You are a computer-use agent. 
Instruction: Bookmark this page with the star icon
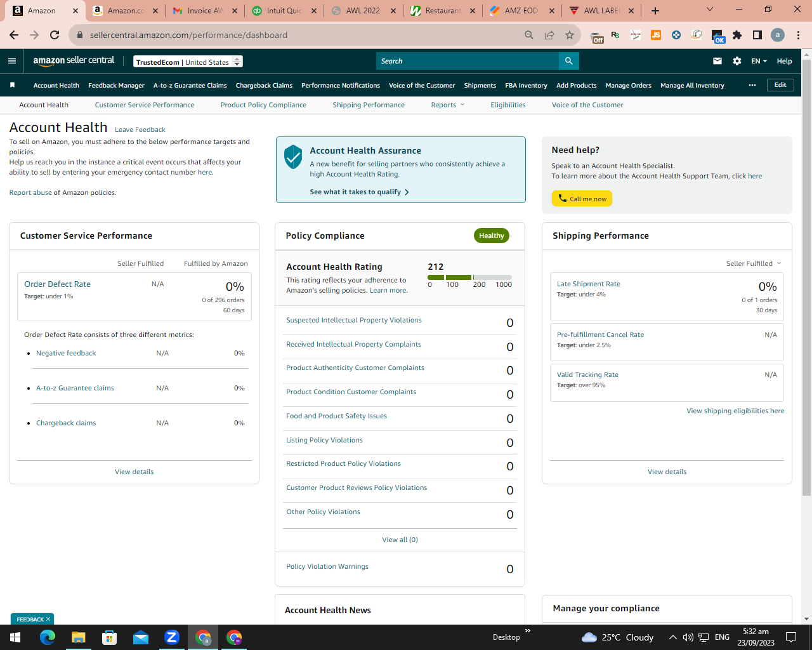pyautogui.click(x=570, y=35)
